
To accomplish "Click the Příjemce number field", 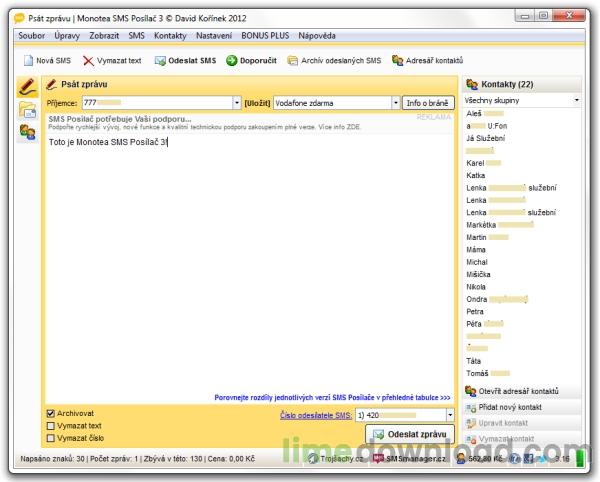I will [157, 103].
